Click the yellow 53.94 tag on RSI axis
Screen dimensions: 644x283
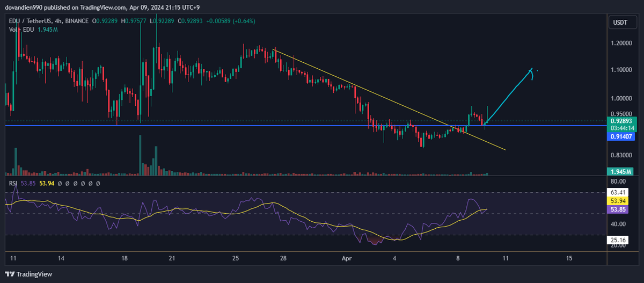point(617,200)
